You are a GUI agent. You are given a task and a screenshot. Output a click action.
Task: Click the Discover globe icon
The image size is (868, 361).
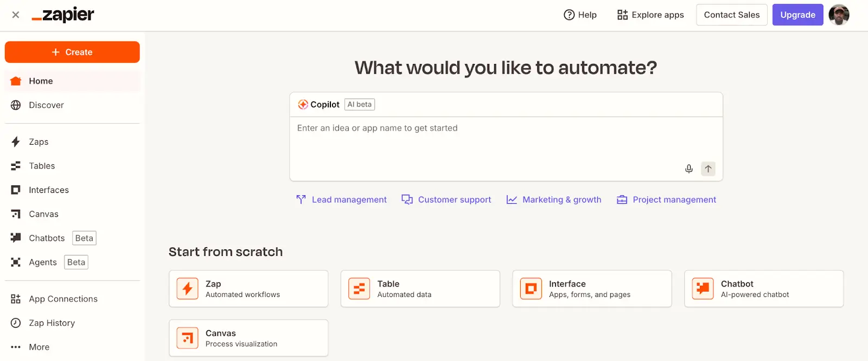[x=16, y=105]
